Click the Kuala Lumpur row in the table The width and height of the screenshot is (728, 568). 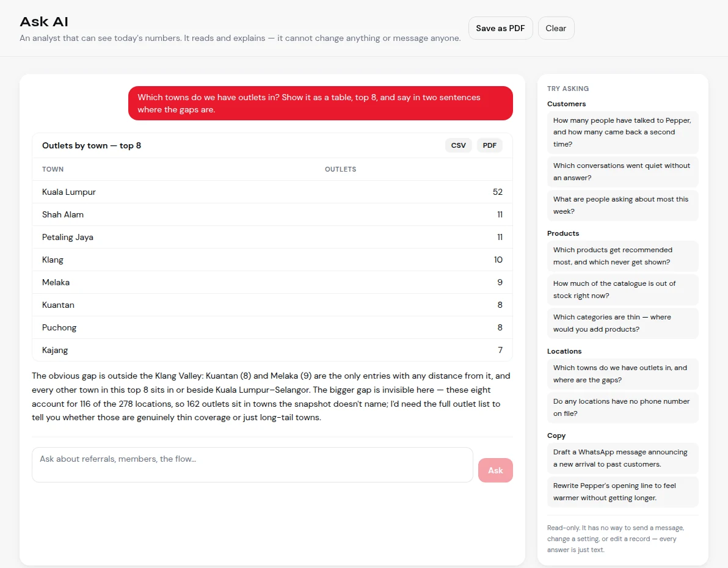point(272,192)
